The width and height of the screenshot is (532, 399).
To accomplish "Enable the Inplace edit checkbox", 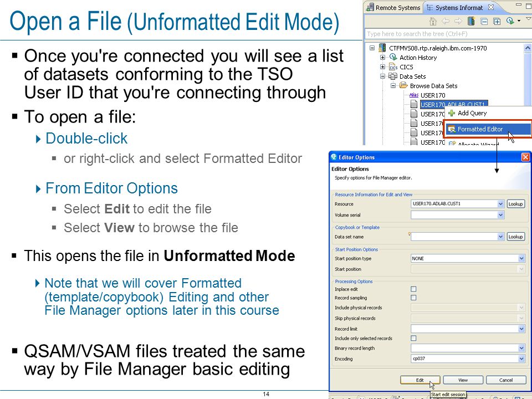I will pos(413,289).
